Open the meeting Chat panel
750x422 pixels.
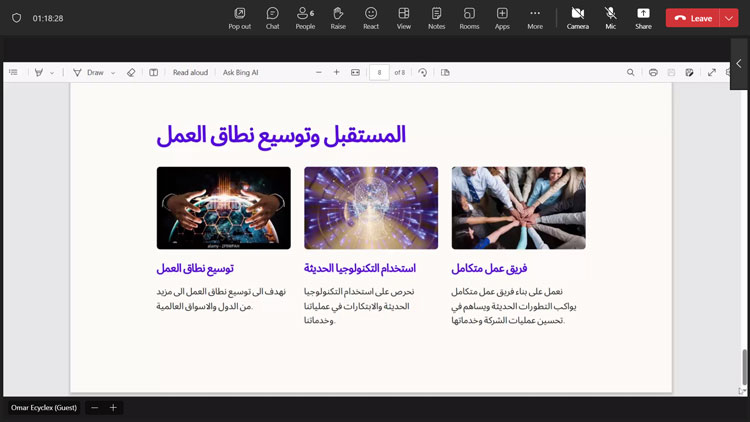click(x=272, y=17)
